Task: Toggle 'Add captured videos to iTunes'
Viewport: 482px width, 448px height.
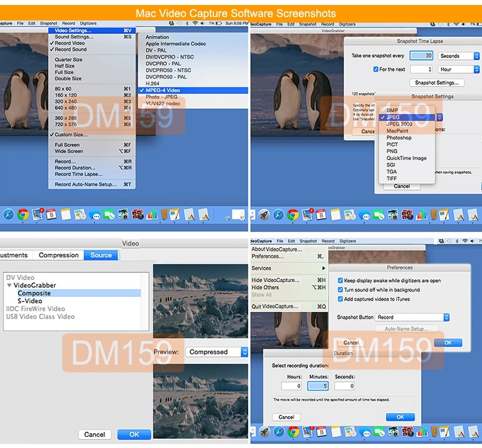Action: 340,298
